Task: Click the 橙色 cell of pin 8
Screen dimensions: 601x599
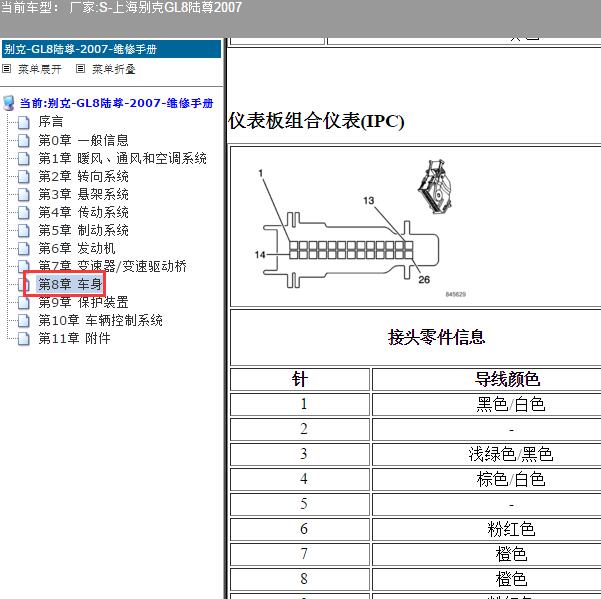Action: pos(511,579)
